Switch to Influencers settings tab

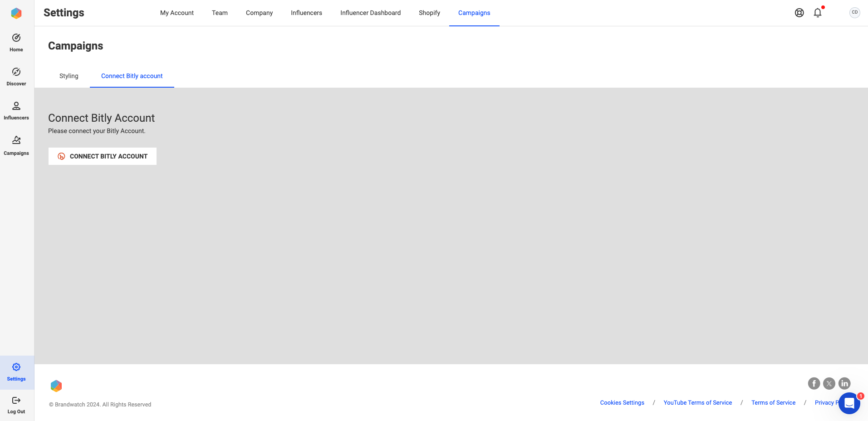[306, 13]
